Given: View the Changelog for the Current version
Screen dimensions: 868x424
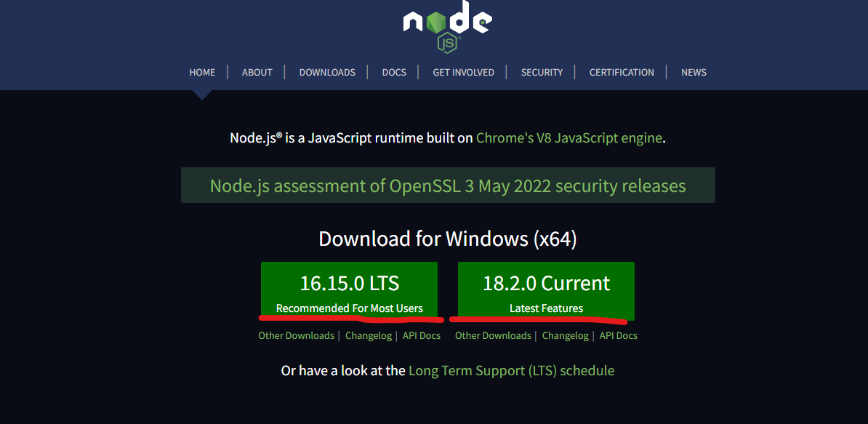Looking at the screenshot, I should (x=565, y=335).
